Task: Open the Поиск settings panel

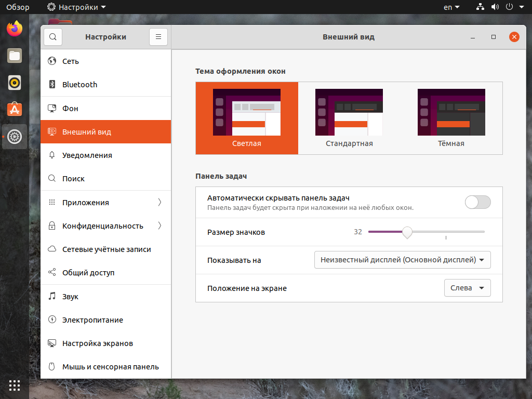Action: click(105, 179)
